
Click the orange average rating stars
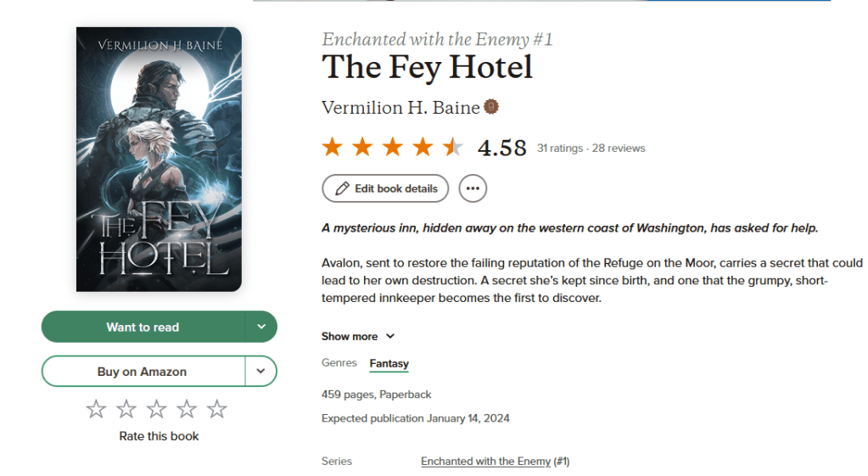click(392, 148)
